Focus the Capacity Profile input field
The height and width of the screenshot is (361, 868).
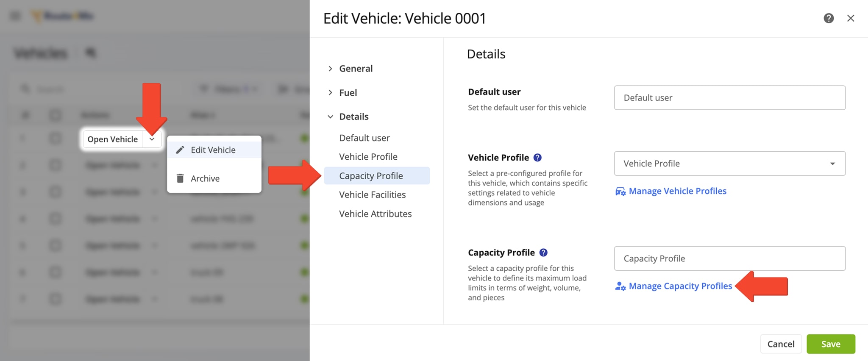[x=729, y=258]
